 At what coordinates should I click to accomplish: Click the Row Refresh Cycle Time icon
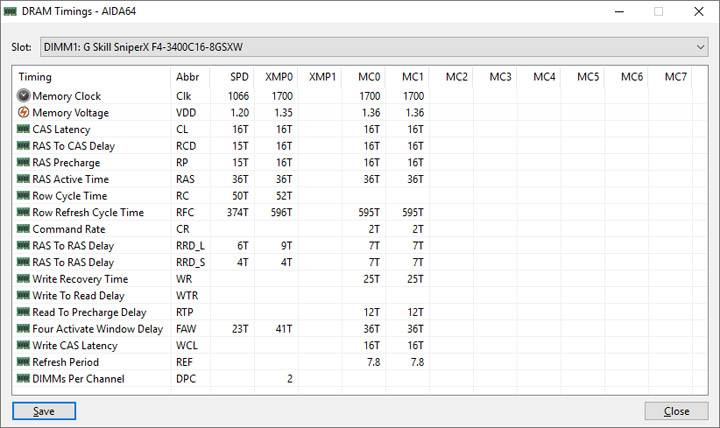tap(23, 212)
